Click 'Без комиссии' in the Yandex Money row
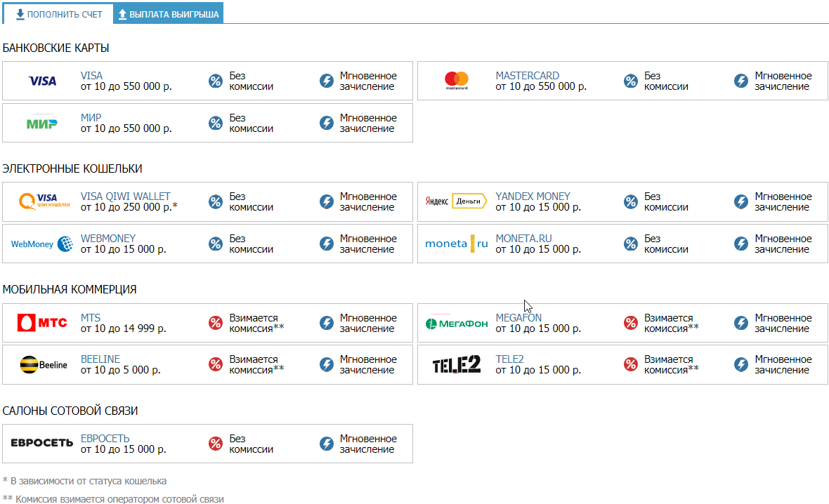The image size is (829, 504). [x=666, y=201]
